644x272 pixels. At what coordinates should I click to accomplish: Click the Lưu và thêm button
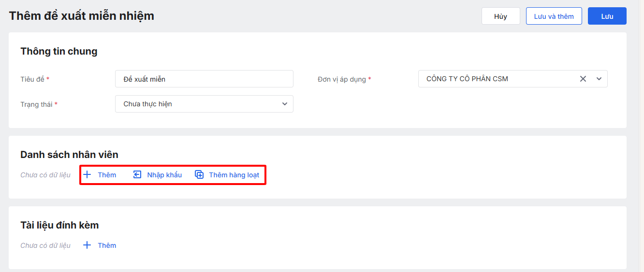554,16
